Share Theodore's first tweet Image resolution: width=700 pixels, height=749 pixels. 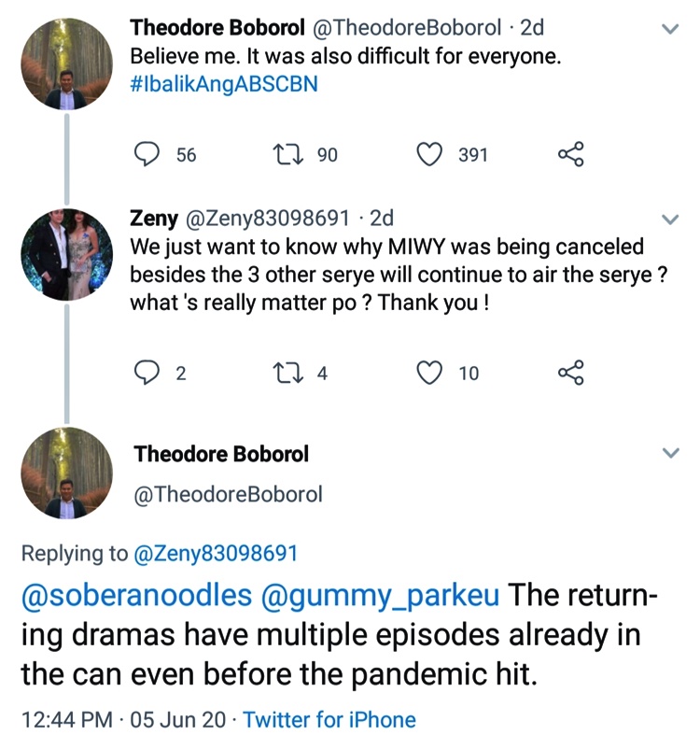click(x=570, y=155)
